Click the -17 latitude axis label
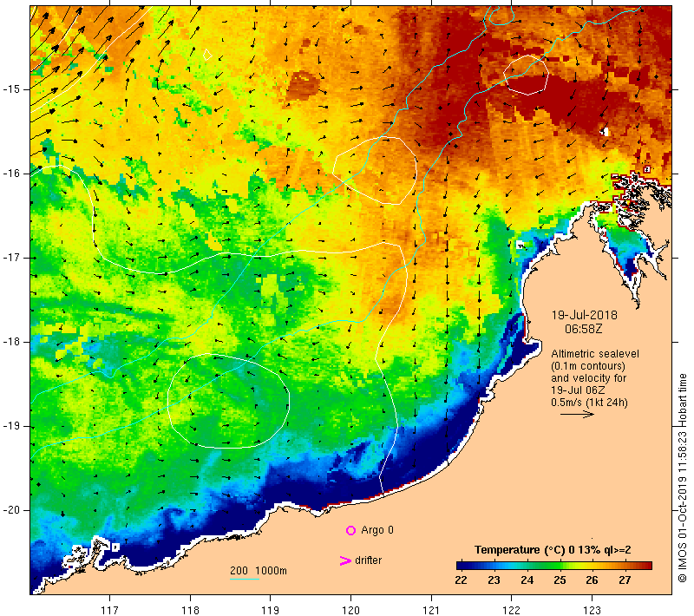694x616 pixels. pyautogui.click(x=11, y=258)
